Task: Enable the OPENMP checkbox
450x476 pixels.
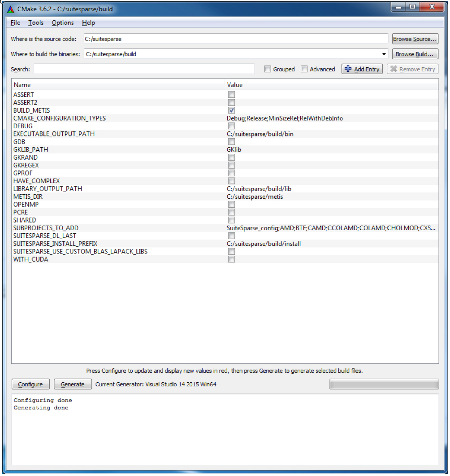Action: (232, 205)
